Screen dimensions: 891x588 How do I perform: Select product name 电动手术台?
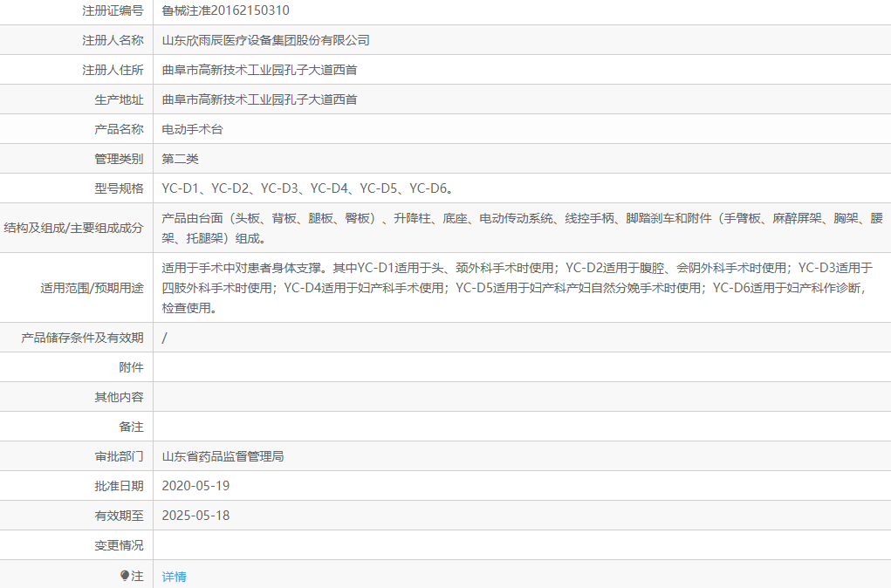(x=193, y=129)
